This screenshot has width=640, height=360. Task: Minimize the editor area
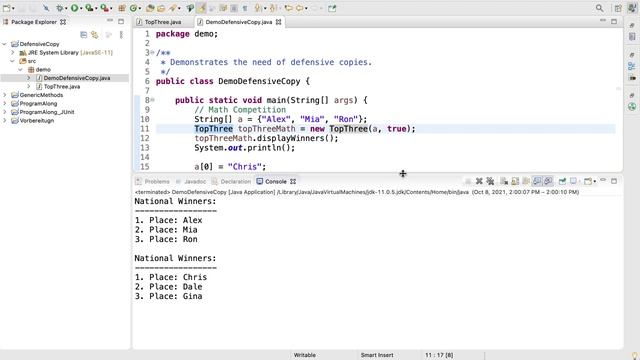[x=603, y=20]
